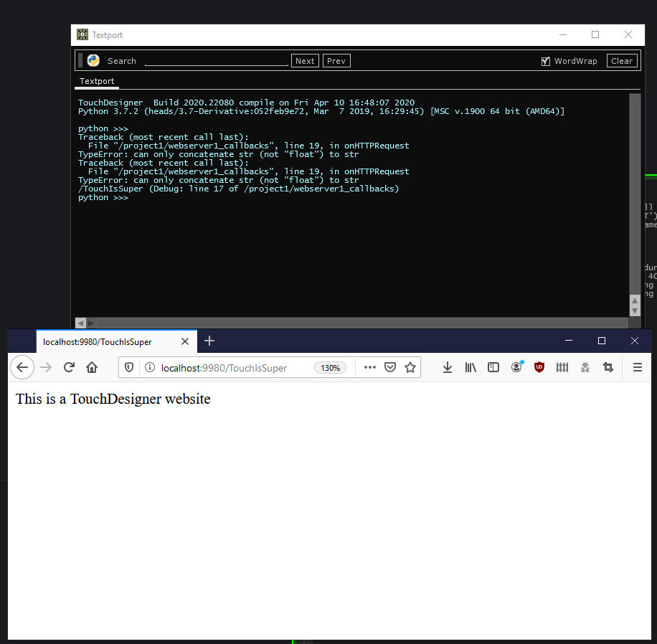Minimize the Textport window

pyautogui.click(x=563, y=34)
